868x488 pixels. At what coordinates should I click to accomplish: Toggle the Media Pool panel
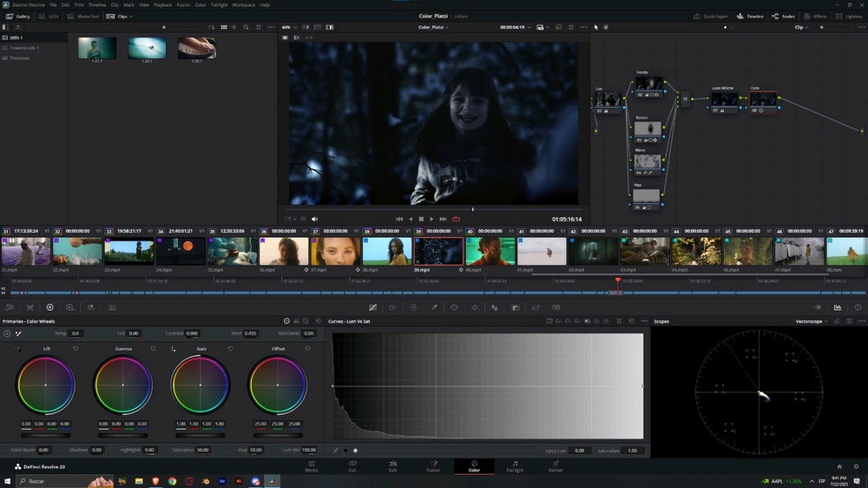coord(83,16)
